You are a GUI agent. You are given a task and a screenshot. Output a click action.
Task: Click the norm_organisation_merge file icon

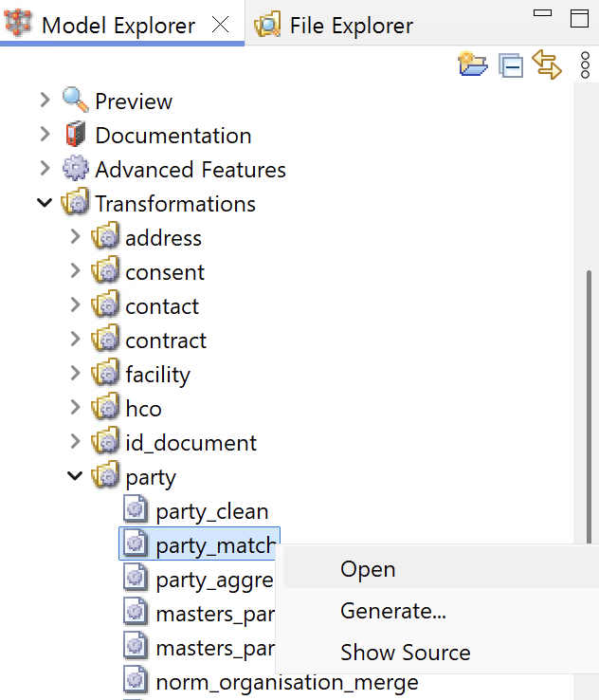click(136, 681)
